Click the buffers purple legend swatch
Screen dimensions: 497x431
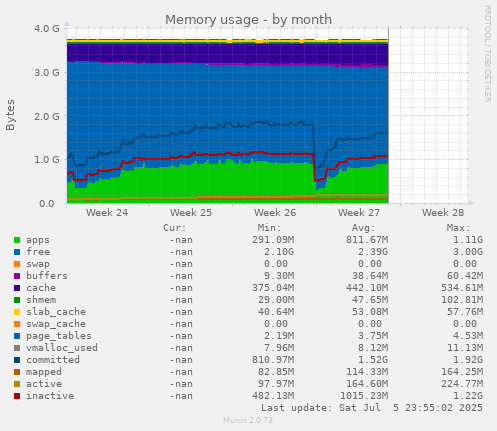[x=17, y=276]
